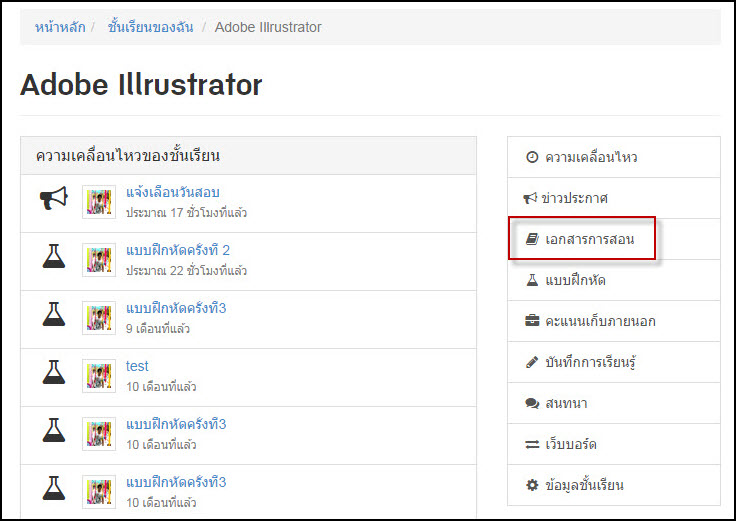Open the ข่าวประกาศ sidebar menu item
Viewport: 736px width, 521px height.
(614, 198)
